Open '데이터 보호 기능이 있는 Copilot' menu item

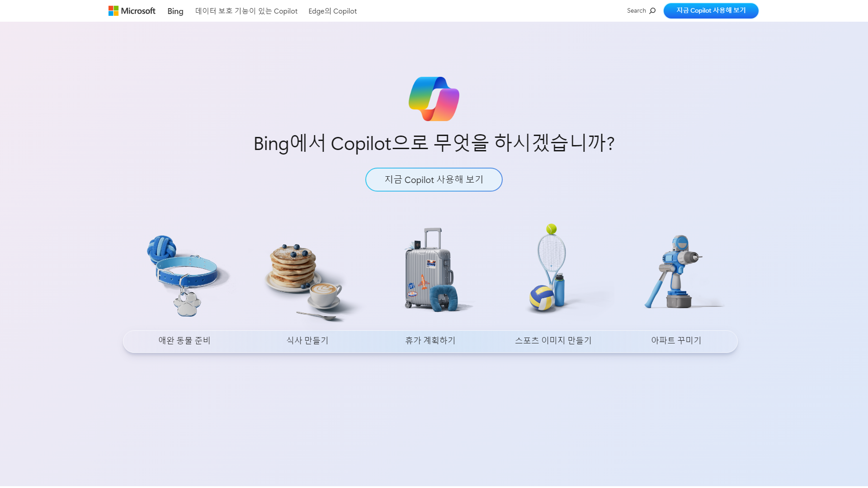[246, 11]
